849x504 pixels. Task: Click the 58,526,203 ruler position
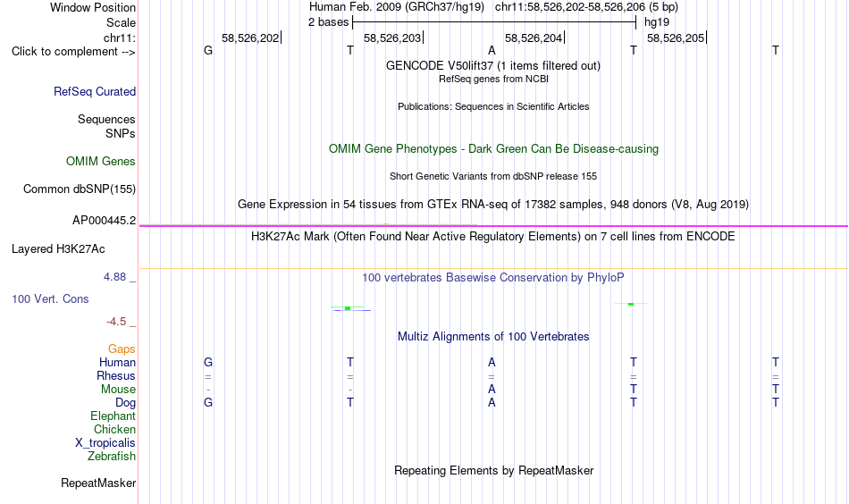pyautogui.click(x=392, y=38)
